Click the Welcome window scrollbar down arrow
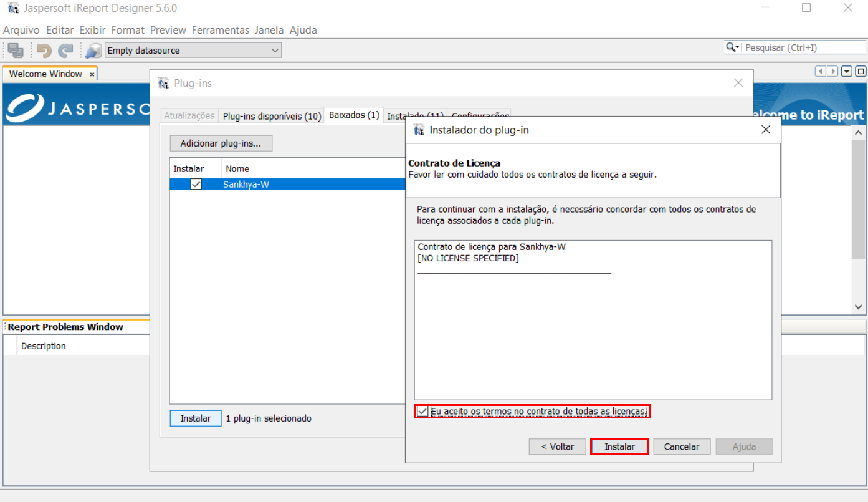Image resolution: width=868 pixels, height=502 pixels. point(858,307)
